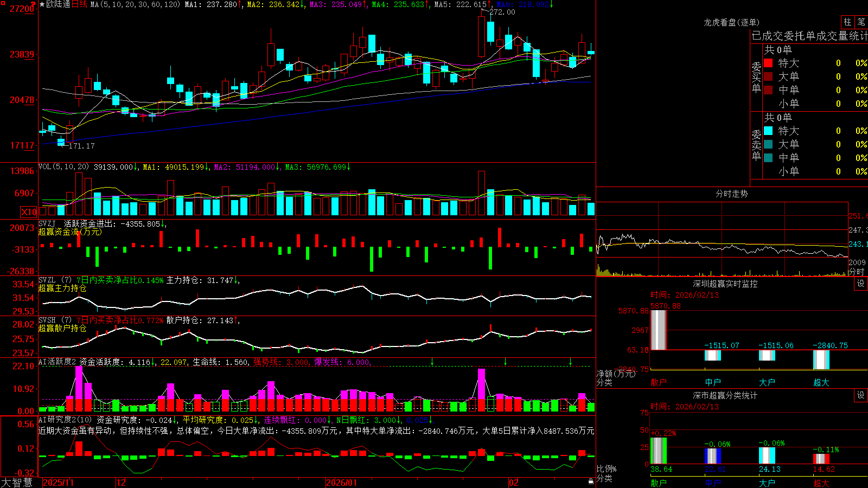Click the 已成交委托单成交量统计 header

809,36
